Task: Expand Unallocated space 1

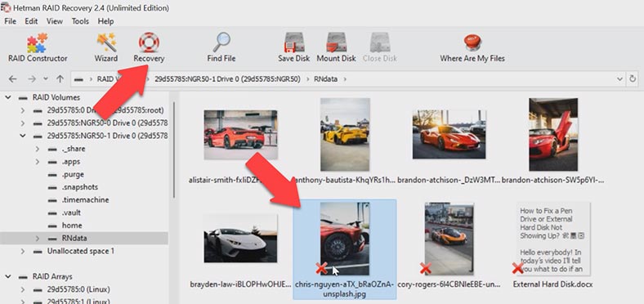Action: click(23, 251)
